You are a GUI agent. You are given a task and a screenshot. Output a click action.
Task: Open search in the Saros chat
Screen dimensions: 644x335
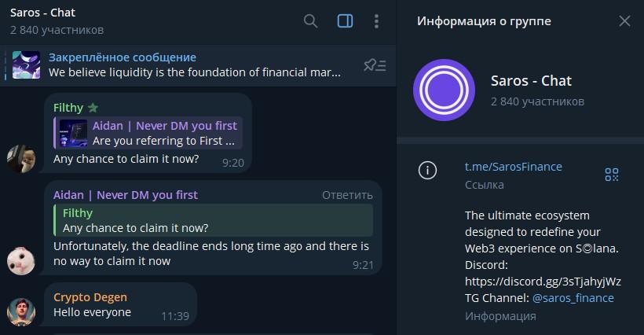click(311, 21)
